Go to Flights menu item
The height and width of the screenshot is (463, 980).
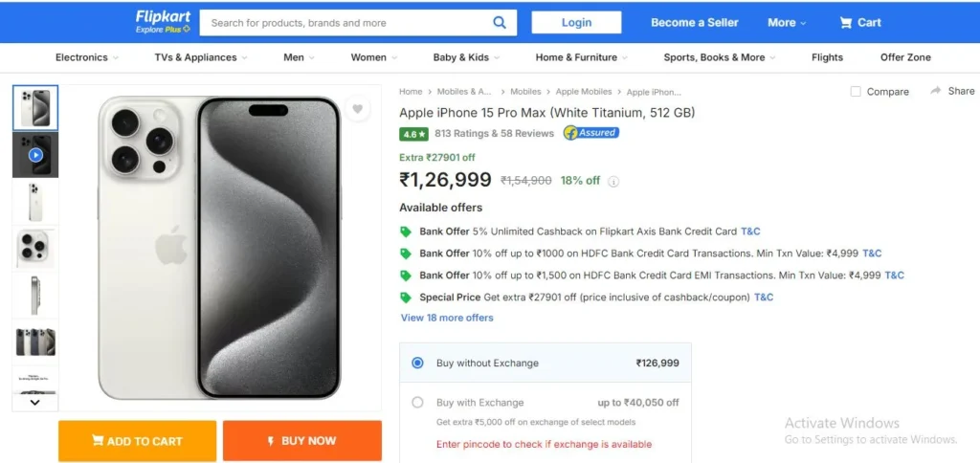(x=827, y=57)
